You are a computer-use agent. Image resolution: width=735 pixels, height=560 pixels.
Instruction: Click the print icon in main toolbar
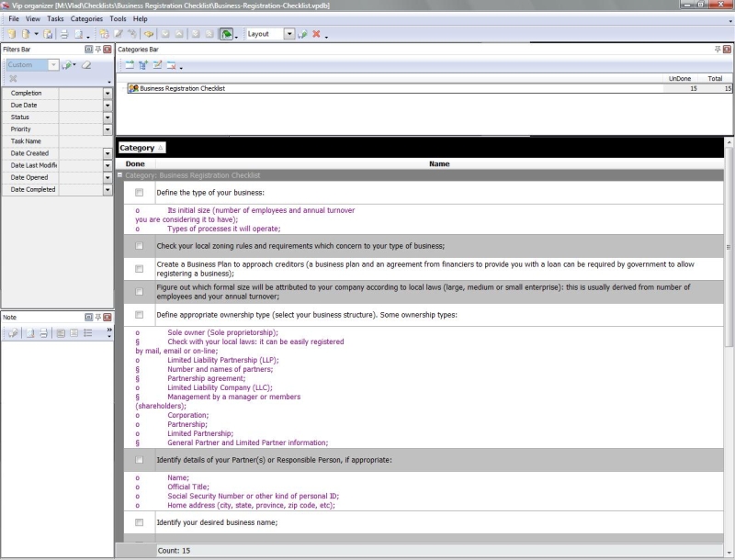(64, 34)
